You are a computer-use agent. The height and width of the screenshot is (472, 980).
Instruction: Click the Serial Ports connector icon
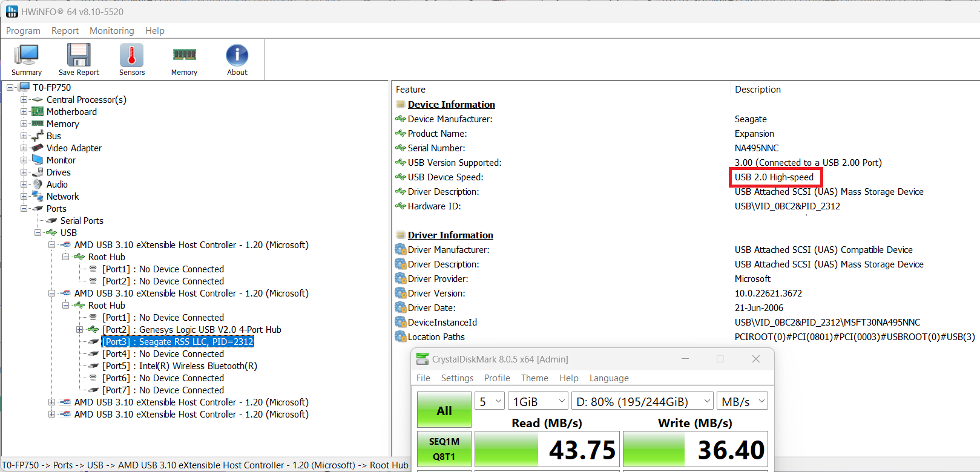click(x=51, y=220)
